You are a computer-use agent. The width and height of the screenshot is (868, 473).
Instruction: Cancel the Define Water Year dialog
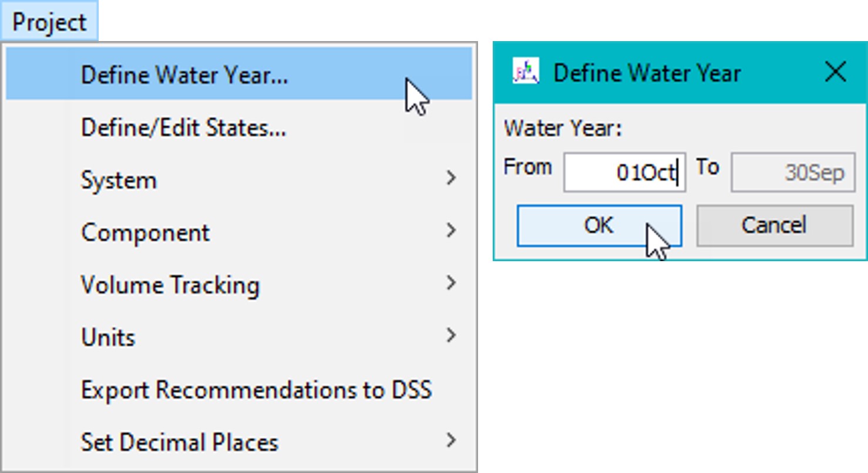[x=774, y=225]
